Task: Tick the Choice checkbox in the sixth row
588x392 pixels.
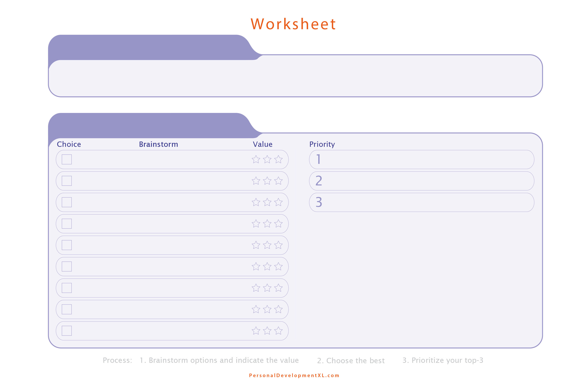Action: [67, 267]
